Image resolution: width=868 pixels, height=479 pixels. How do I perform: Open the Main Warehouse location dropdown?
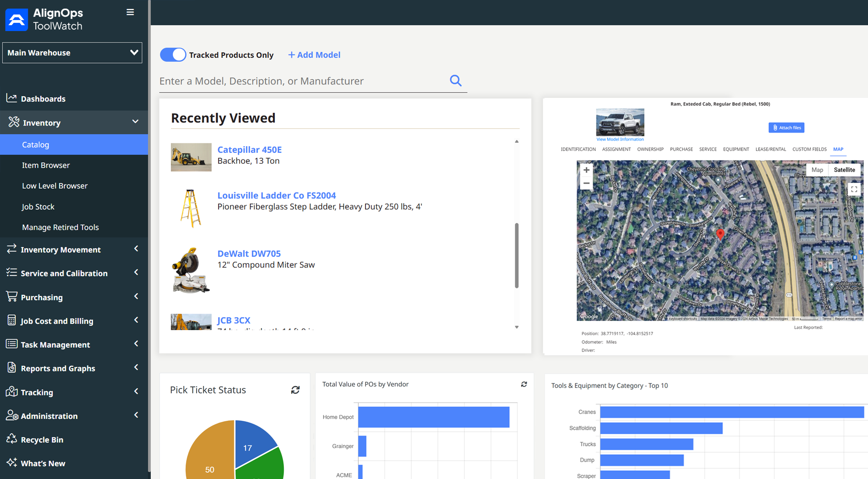tap(73, 53)
